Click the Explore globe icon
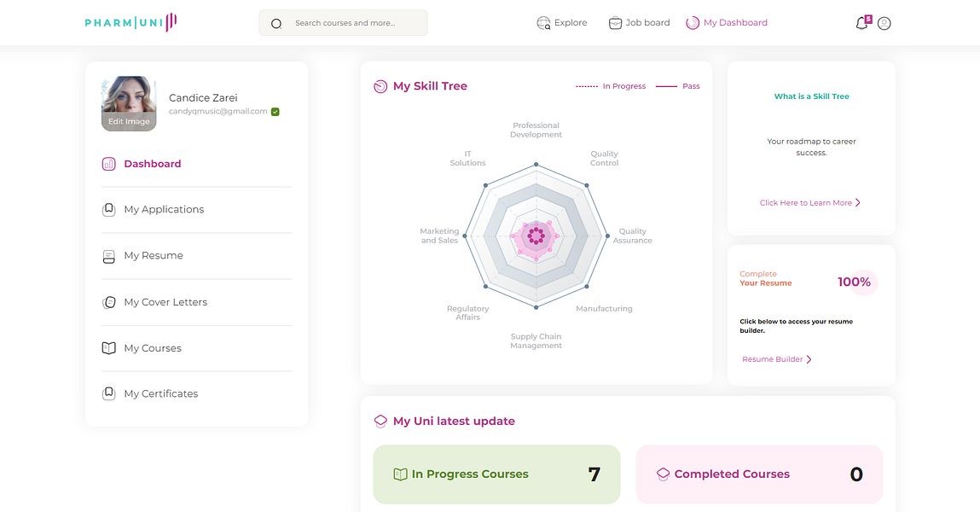The width and height of the screenshot is (980, 512). pyautogui.click(x=543, y=23)
